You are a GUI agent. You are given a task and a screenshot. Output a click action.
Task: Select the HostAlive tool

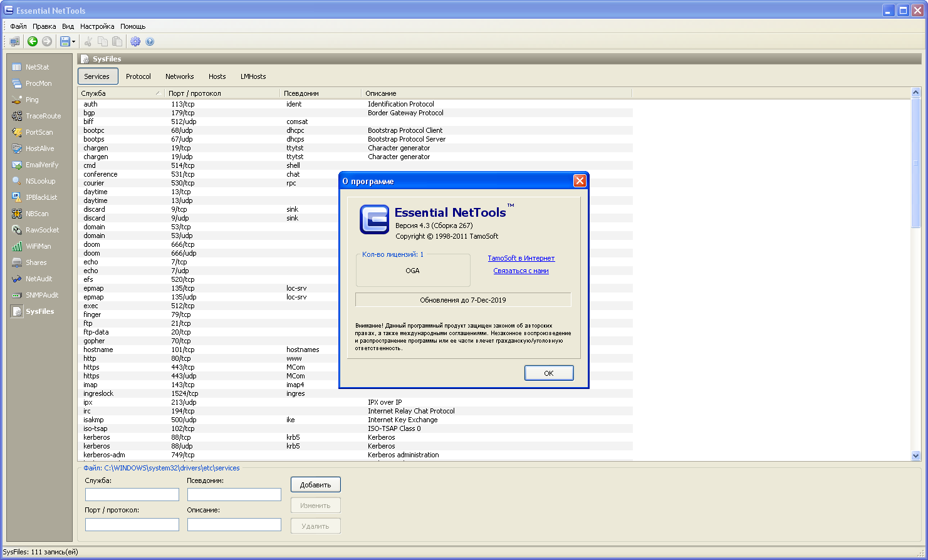(x=39, y=148)
